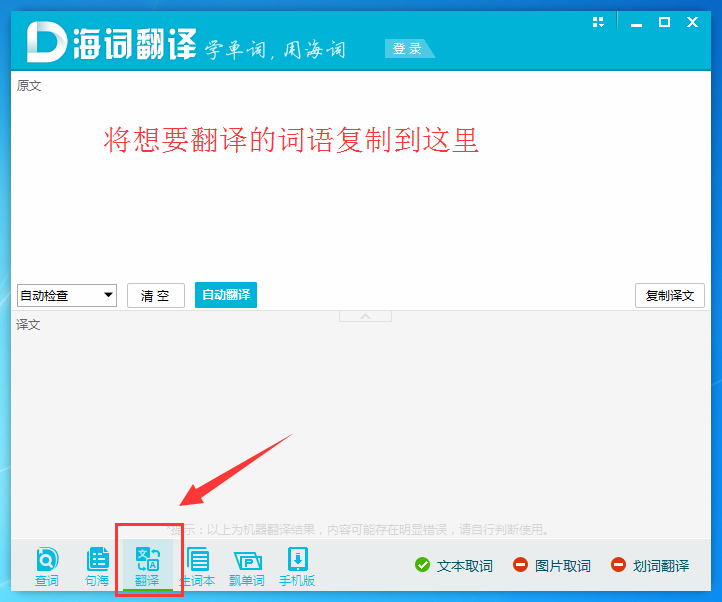Maximize the translator window
Image resolution: width=722 pixels, height=602 pixels.
coord(664,22)
